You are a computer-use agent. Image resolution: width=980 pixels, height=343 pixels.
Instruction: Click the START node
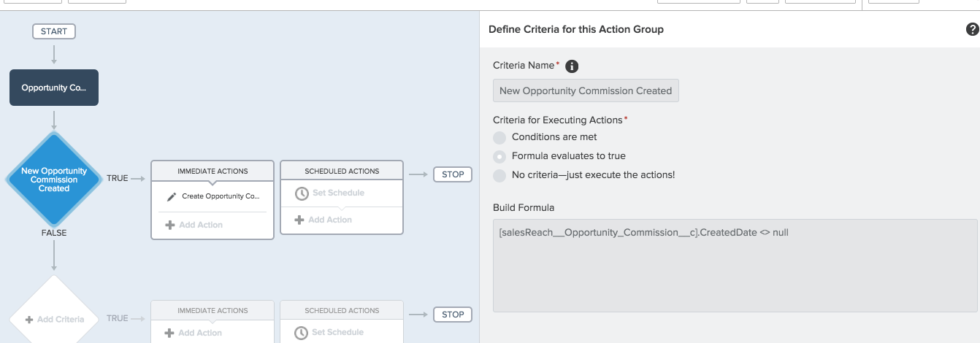pyautogui.click(x=54, y=31)
